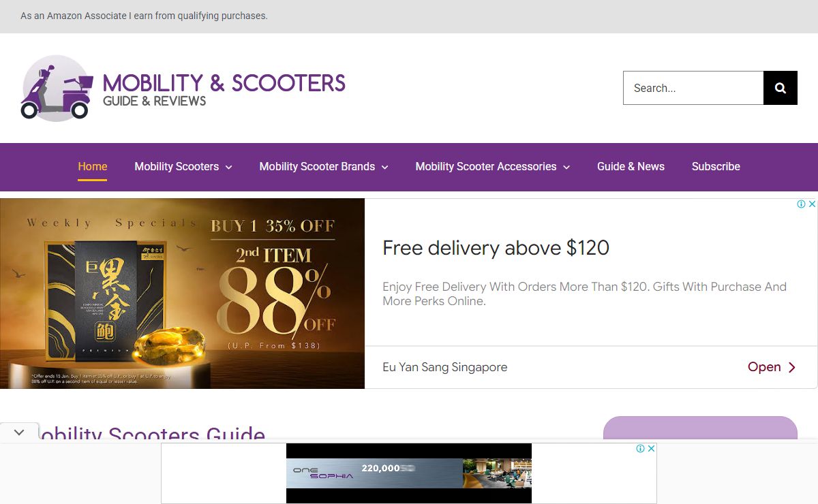The width and height of the screenshot is (818, 504).
Task: Go to the Home menu item
Action: tap(93, 166)
